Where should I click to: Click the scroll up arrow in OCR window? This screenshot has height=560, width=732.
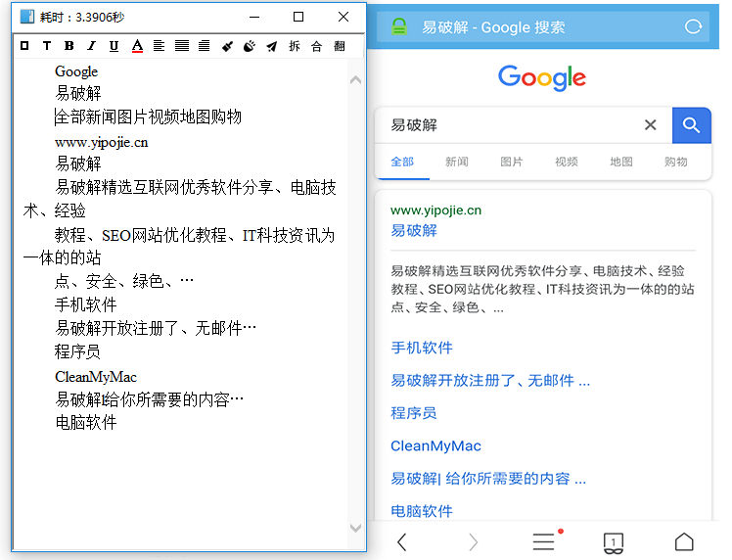pyautogui.click(x=356, y=80)
